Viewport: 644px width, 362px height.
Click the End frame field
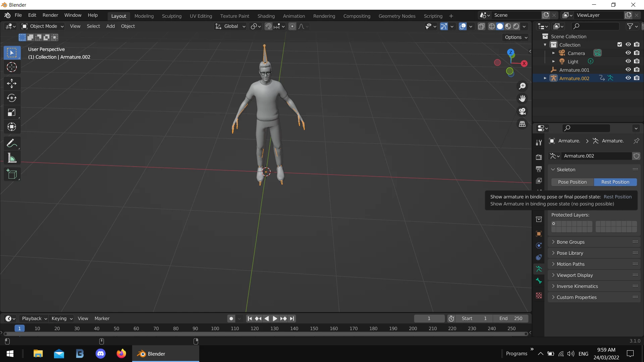[511, 318]
